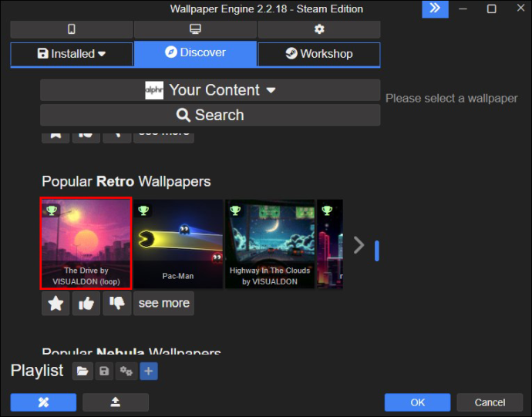Select the Pac-Man wallpaper thumbnail
The image size is (532, 417).
click(x=178, y=244)
